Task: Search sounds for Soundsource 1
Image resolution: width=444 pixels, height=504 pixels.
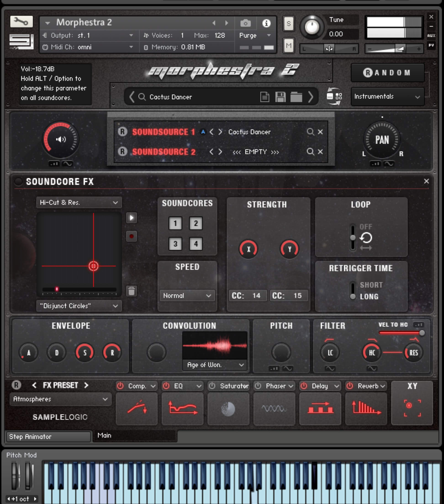Action: 310,132
